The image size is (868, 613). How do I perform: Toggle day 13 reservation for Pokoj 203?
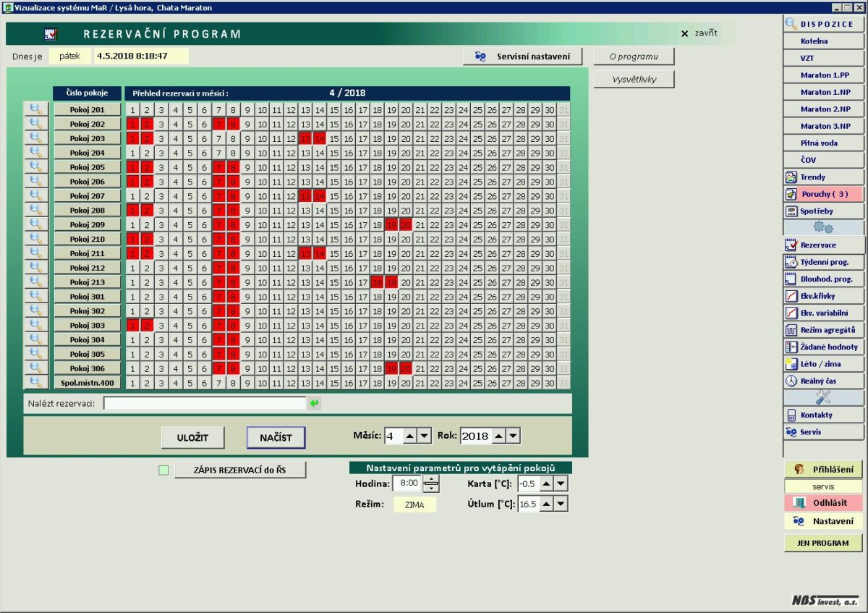pyautogui.click(x=305, y=138)
